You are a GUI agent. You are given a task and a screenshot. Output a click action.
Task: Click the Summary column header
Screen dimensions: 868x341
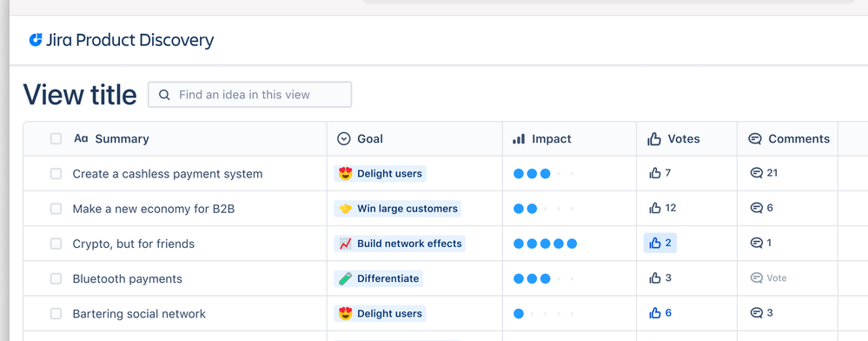click(x=122, y=138)
